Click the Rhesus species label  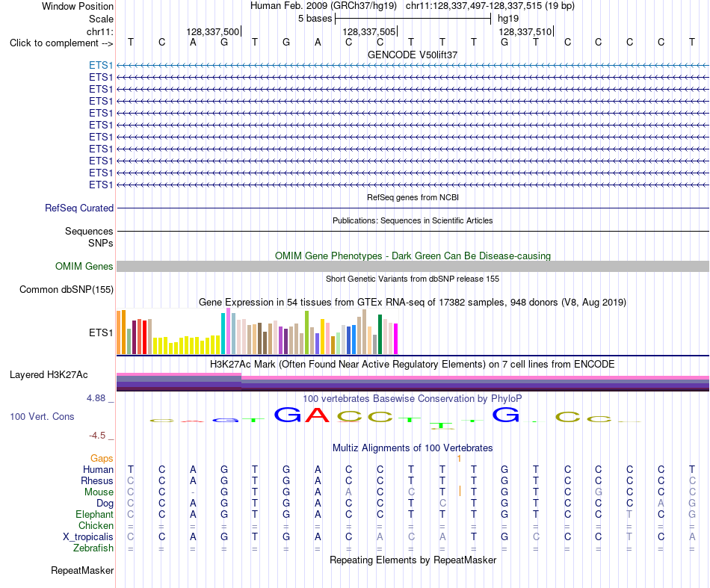pos(97,480)
